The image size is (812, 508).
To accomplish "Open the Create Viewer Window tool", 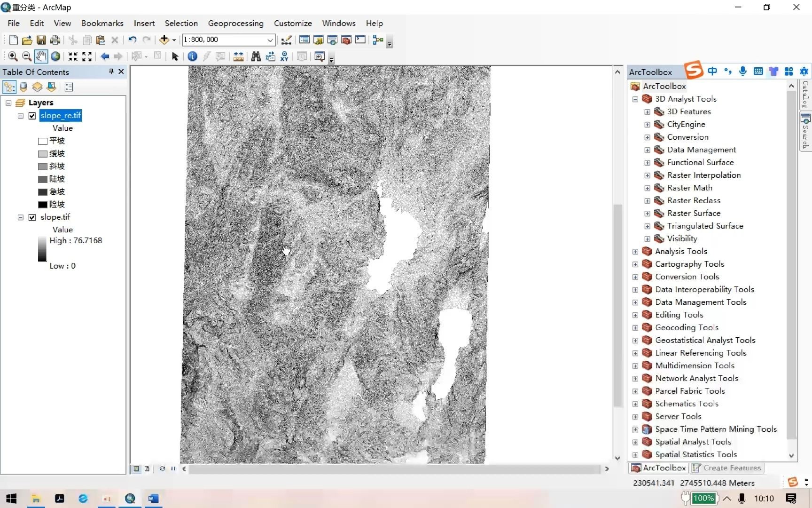I will tap(320, 56).
